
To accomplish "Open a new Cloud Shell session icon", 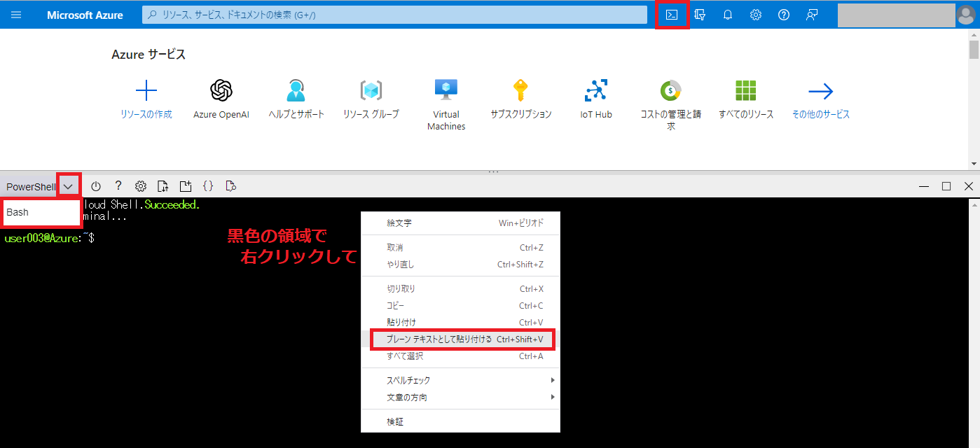I will pos(186,186).
